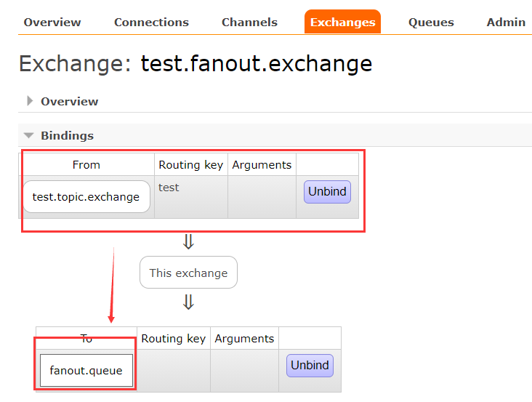This screenshot has height=402, width=532.
Task: Click the Bindings section heading
Action: pos(67,135)
